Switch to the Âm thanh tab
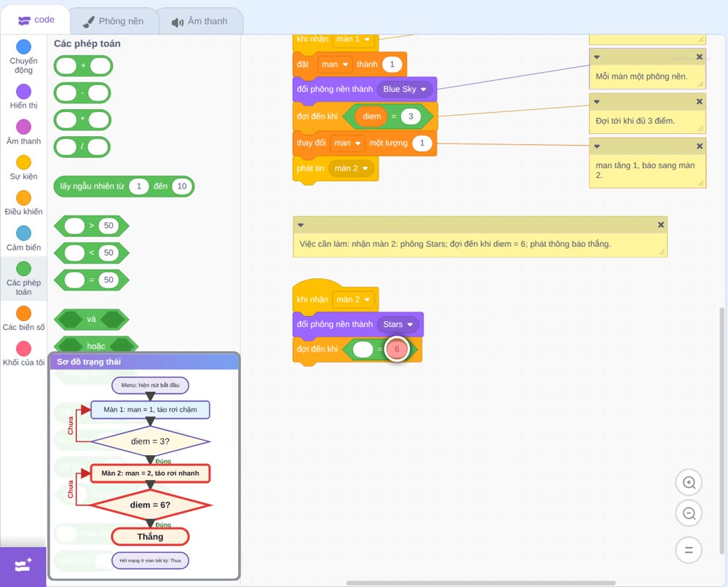728x587 pixels. pyautogui.click(x=200, y=21)
